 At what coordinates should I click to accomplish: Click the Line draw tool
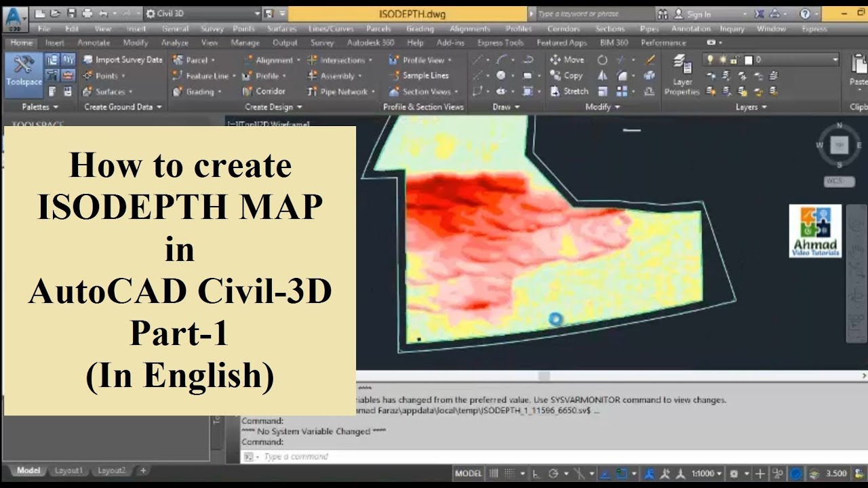(x=478, y=60)
